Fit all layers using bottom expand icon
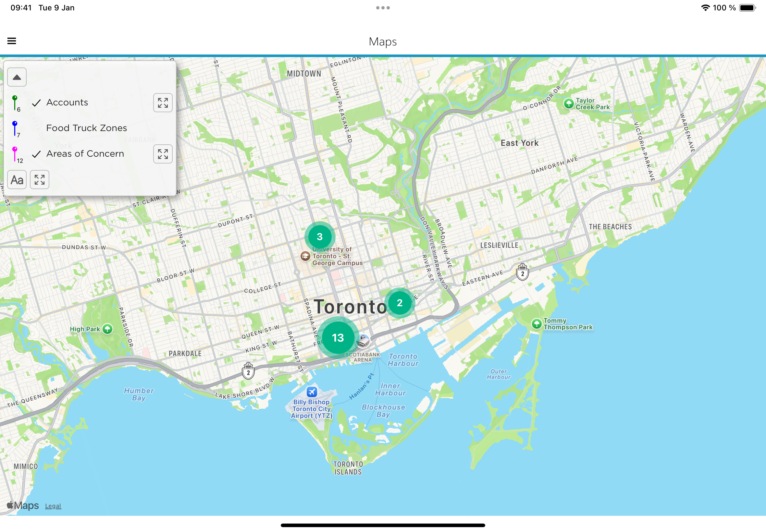The image size is (766, 532). [x=40, y=180]
